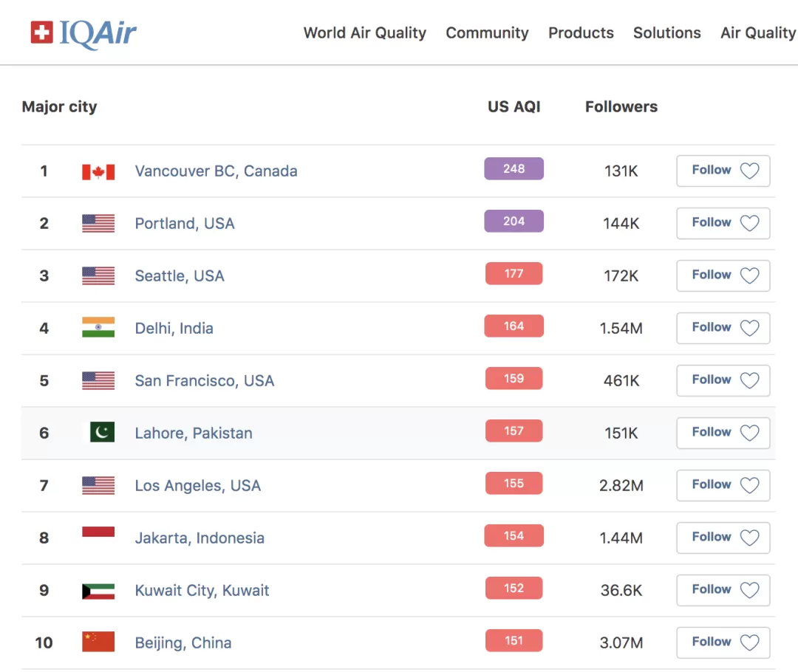This screenshot has height=672, width=798.
Task: Follow Delhi, India
Action: [x=723, y=328]
